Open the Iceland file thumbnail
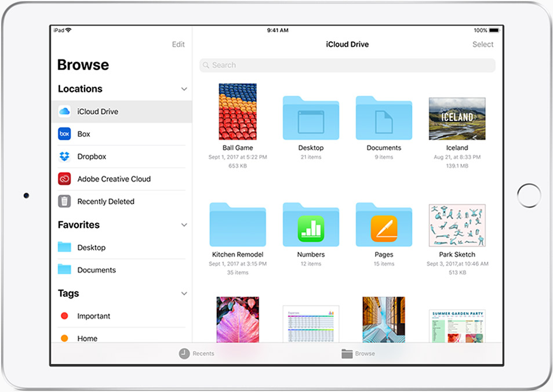Image resolution: width=553 pixels, height=392 pixels. click(x=457, y=118)
